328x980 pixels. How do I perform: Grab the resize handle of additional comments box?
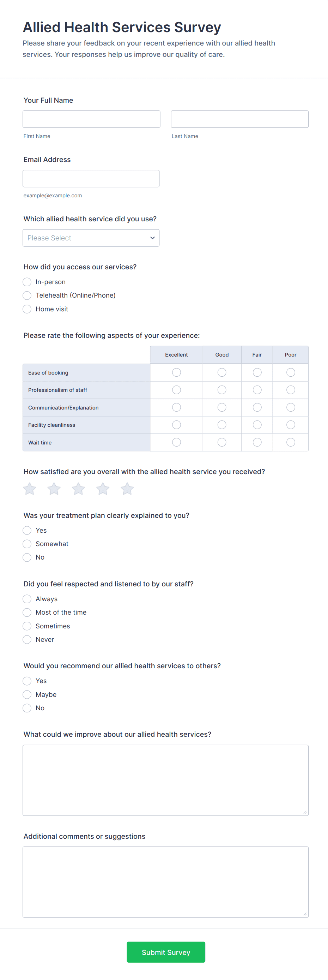[305, 914]
